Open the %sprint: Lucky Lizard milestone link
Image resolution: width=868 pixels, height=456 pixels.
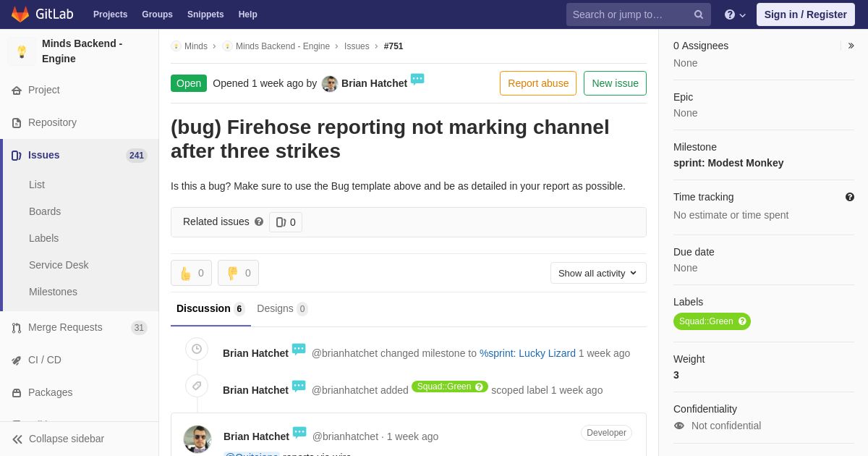click(527, 353)
